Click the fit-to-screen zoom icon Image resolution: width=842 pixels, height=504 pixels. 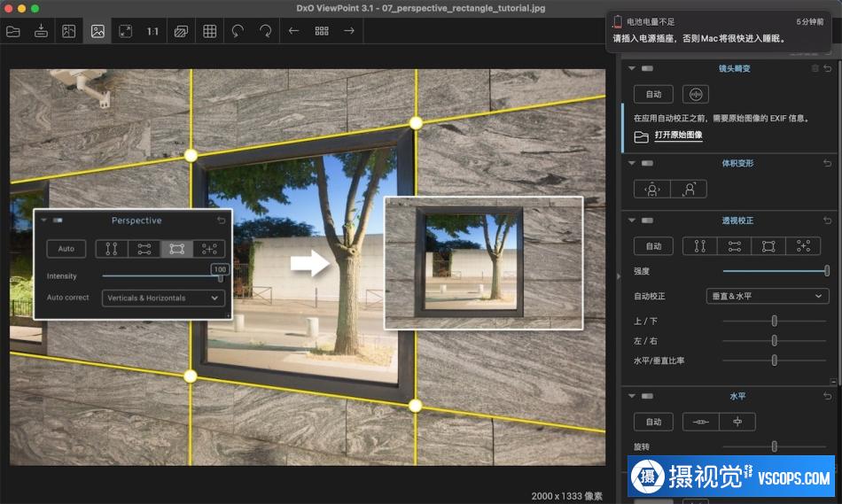125,31
